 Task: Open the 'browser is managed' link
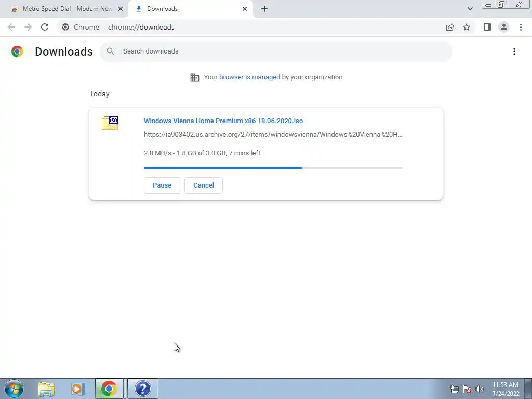click(249, 77)
